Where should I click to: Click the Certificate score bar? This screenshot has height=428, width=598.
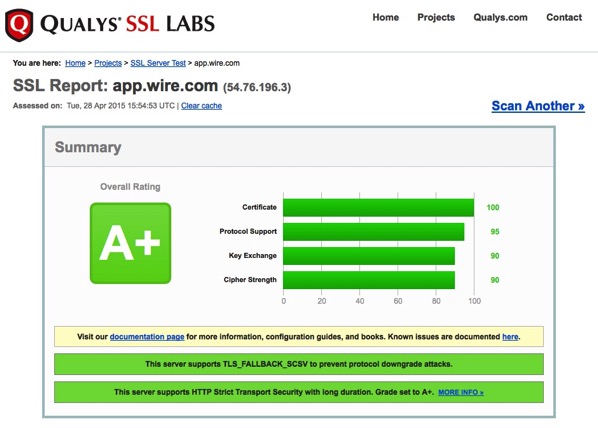point(378,208)
